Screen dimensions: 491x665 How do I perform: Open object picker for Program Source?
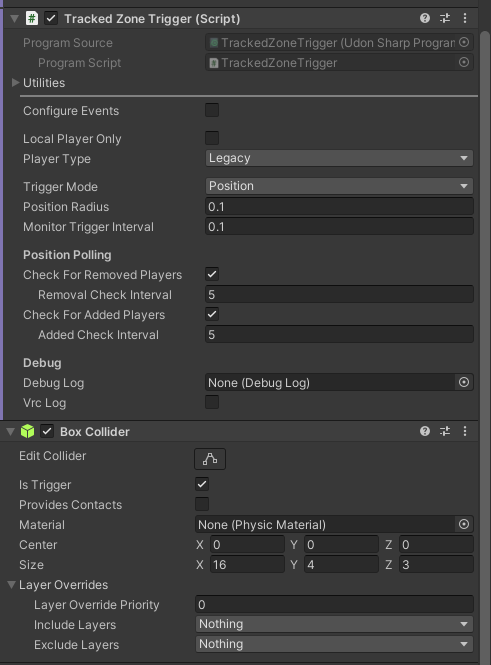point(464,42)
